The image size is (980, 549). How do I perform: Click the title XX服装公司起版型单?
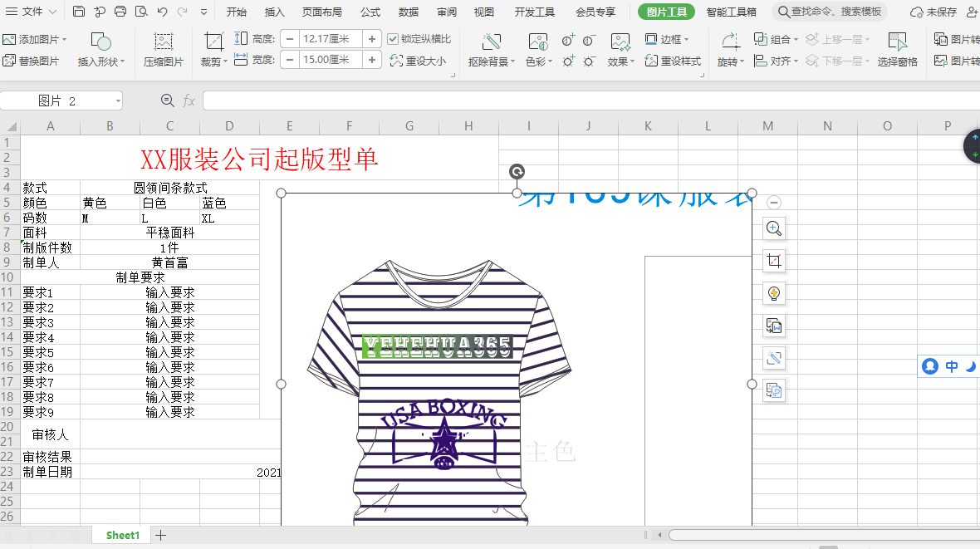coord(259,159)
